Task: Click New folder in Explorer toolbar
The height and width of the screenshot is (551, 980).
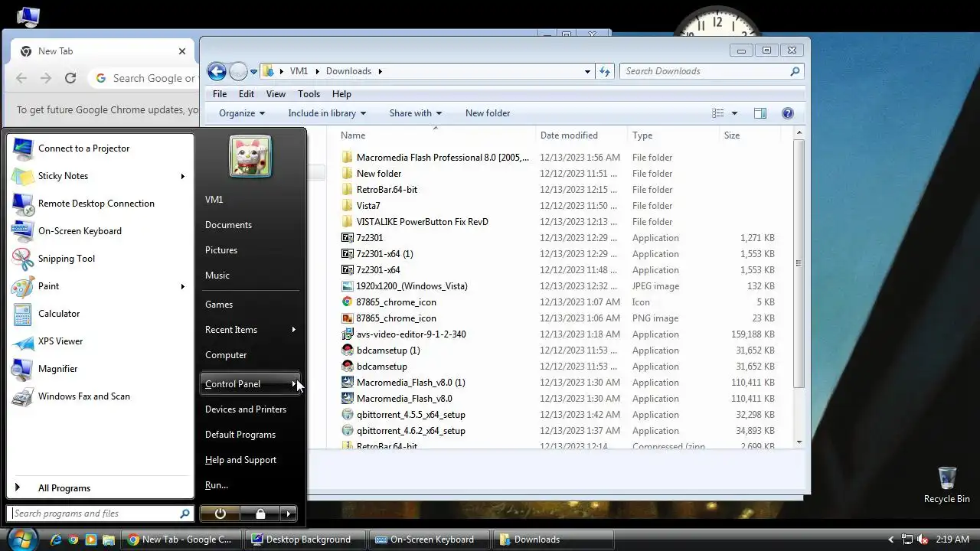Action: click(x=488, y=113)
